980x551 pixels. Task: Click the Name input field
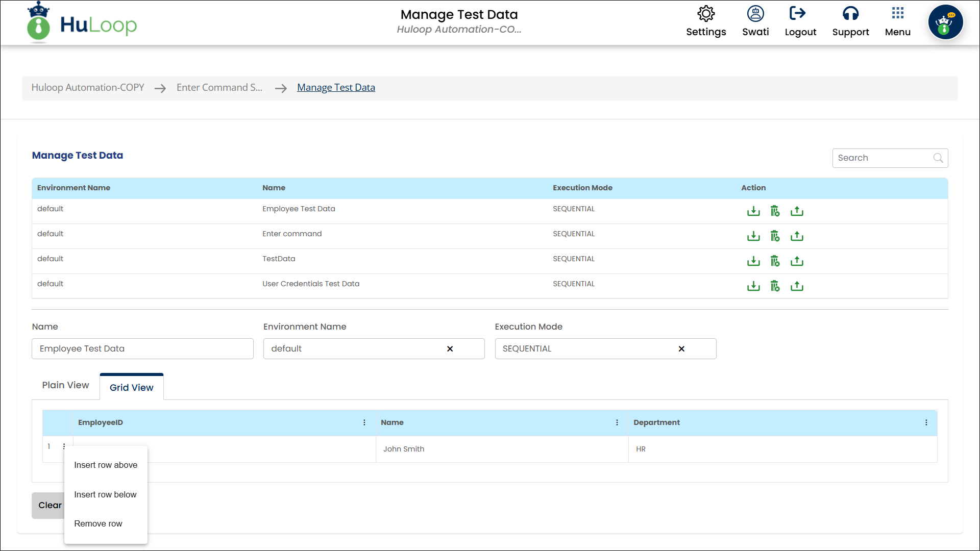pos(142,349)
